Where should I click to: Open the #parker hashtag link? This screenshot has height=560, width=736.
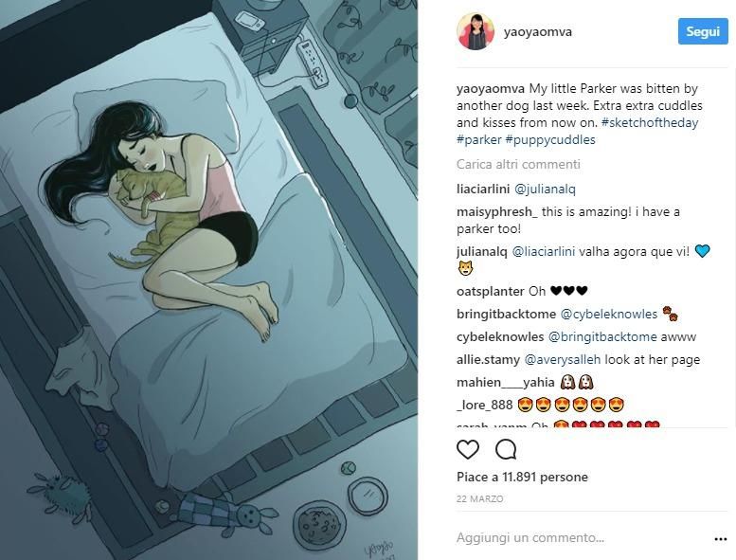click(478, 140)
